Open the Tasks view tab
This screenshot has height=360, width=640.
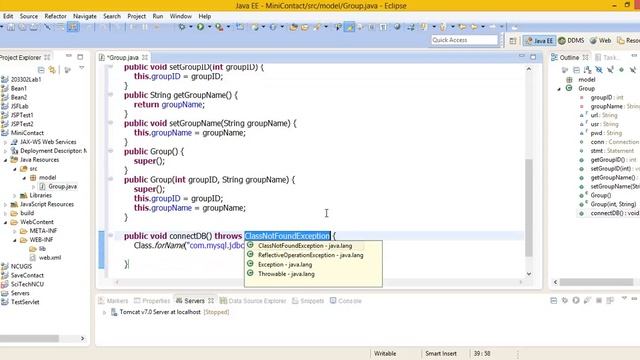[x=608, y=58]
